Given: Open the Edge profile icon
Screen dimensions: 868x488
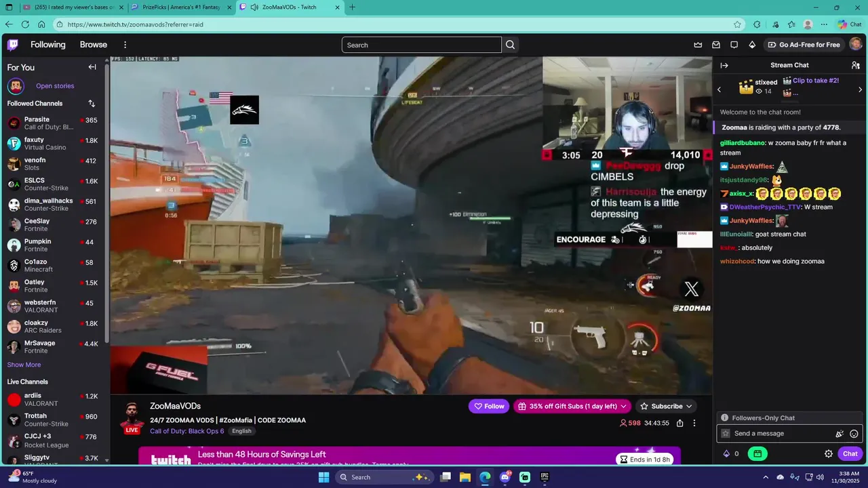Looking at the screenshot, I should point(808,24).
